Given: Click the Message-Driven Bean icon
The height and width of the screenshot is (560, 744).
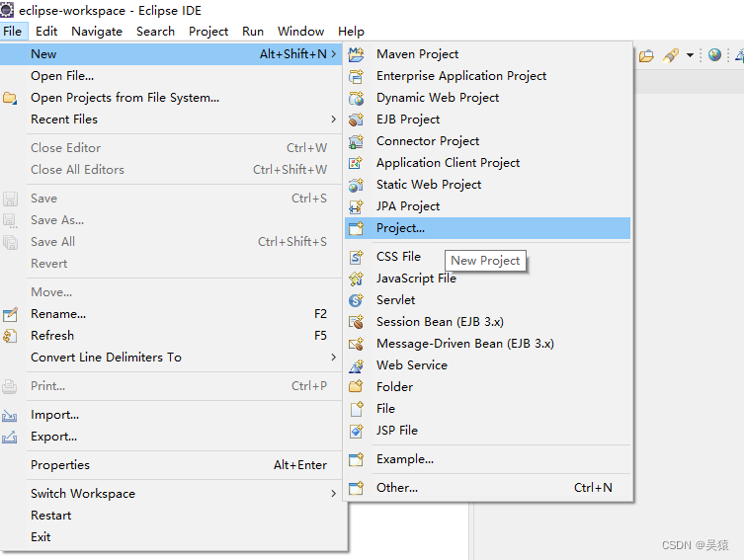Looking at the screenshot, I should 356,344.
